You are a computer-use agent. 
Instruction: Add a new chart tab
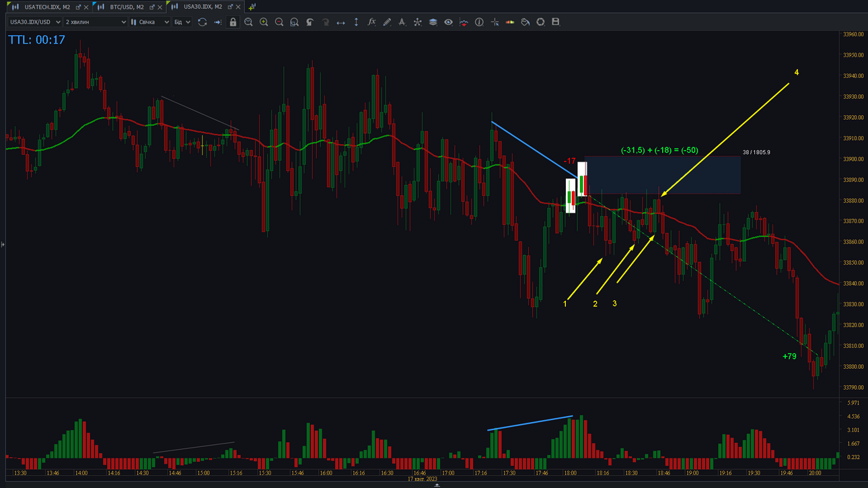click(x=252, y=7)
